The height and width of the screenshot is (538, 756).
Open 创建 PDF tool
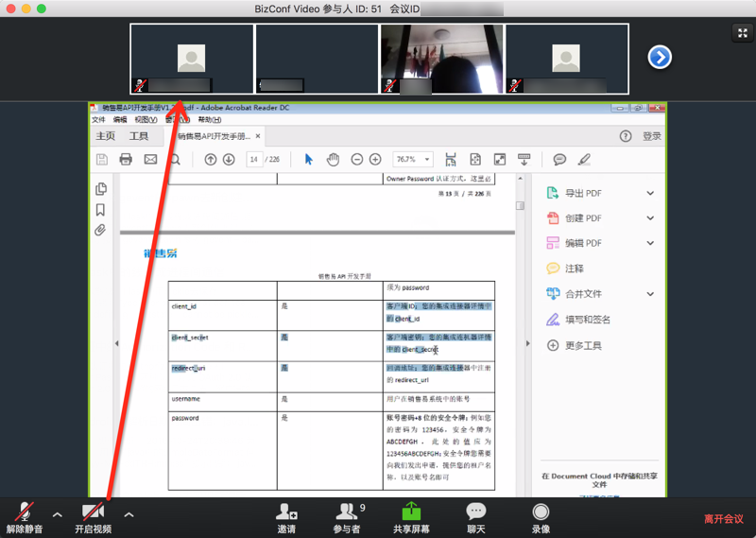[575, 218]
